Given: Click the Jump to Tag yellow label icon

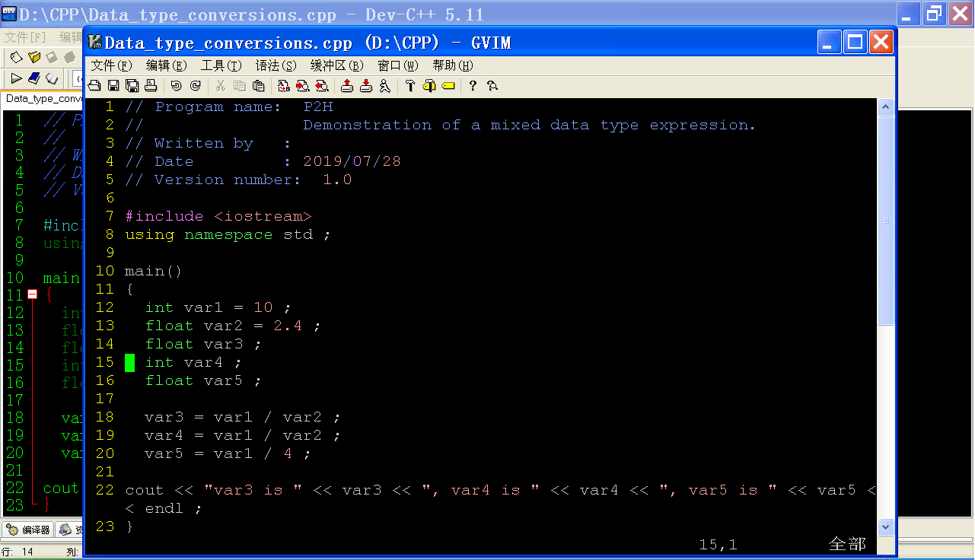Looking at the screenshot, I should [448, 86].
